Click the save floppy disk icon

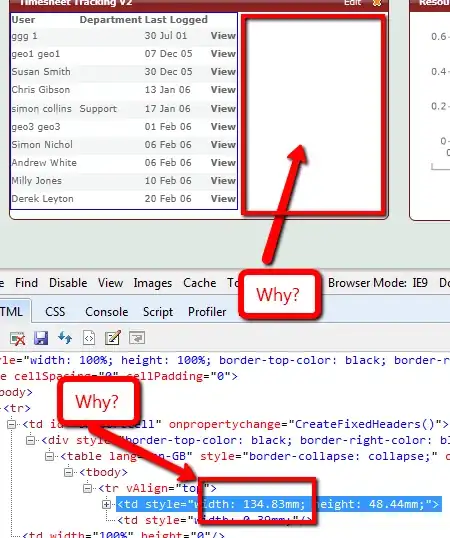pos(41,338)
